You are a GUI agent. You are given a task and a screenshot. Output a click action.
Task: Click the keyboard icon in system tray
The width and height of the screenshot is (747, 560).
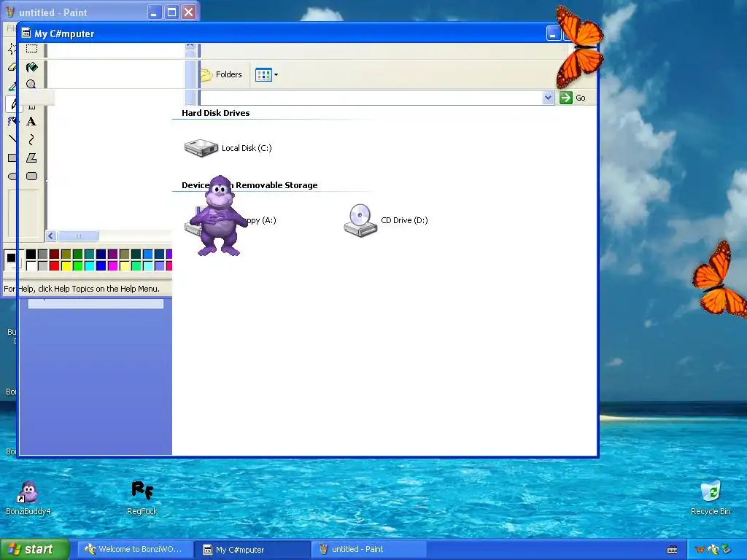672,550
